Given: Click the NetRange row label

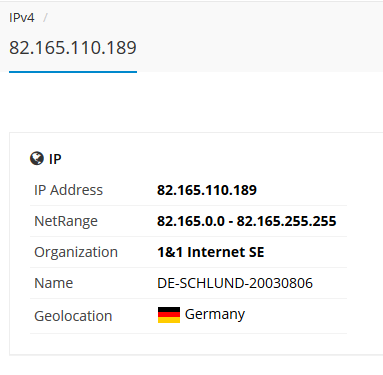Looking at the screenshot, I should click(66, 221).
